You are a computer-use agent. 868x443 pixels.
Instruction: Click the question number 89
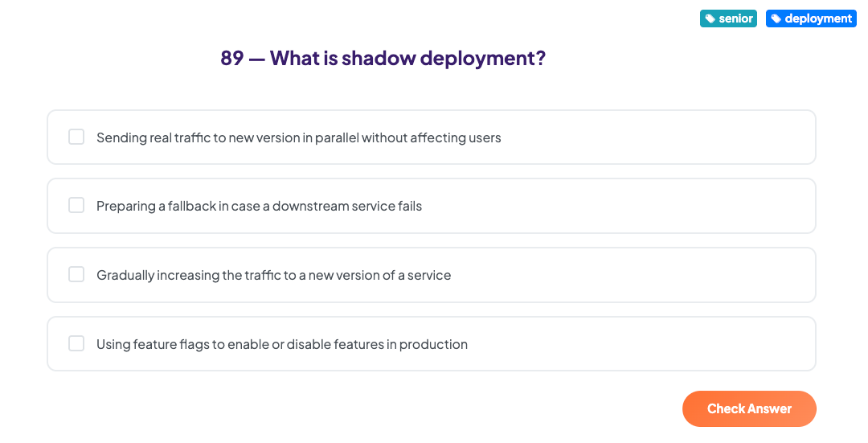tap(231, 59)
